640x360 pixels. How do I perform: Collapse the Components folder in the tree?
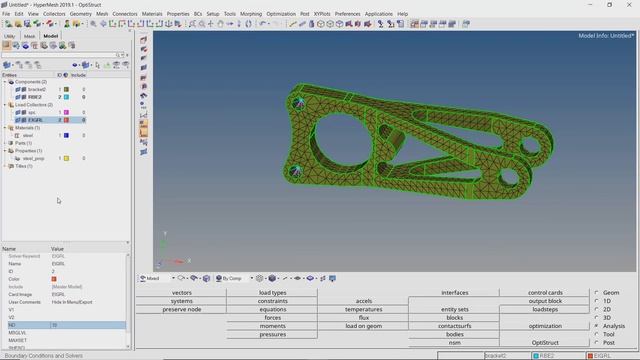[5, 82]
